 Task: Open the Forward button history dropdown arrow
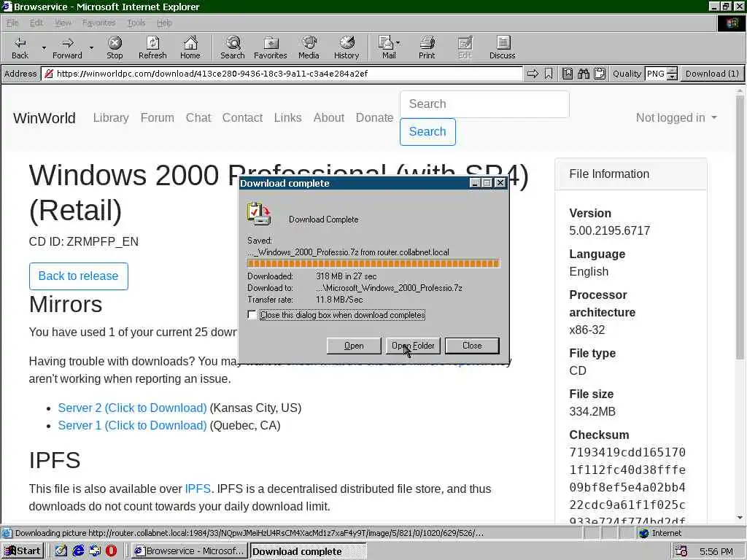coord(91,47)
